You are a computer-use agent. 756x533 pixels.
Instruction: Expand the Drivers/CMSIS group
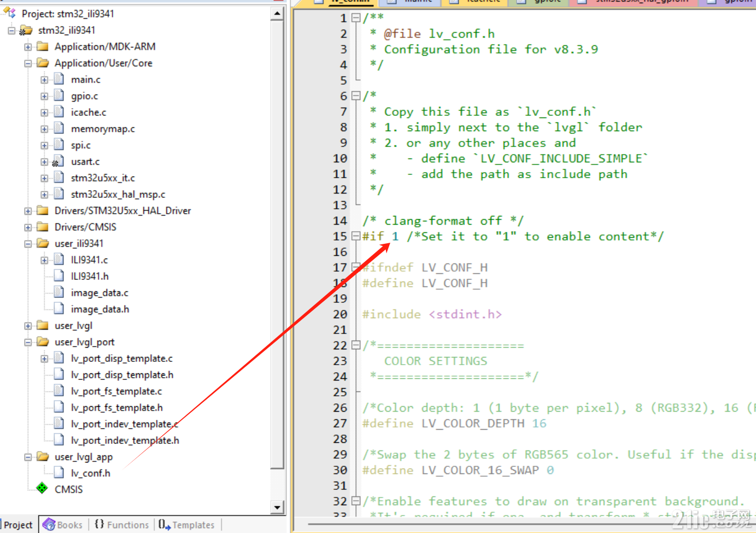click(28, 227)
